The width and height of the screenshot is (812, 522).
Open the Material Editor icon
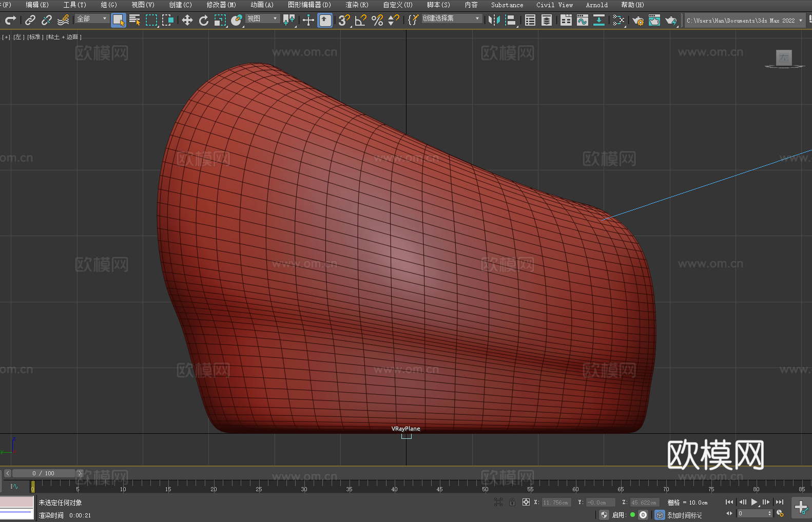click(618, 20)
